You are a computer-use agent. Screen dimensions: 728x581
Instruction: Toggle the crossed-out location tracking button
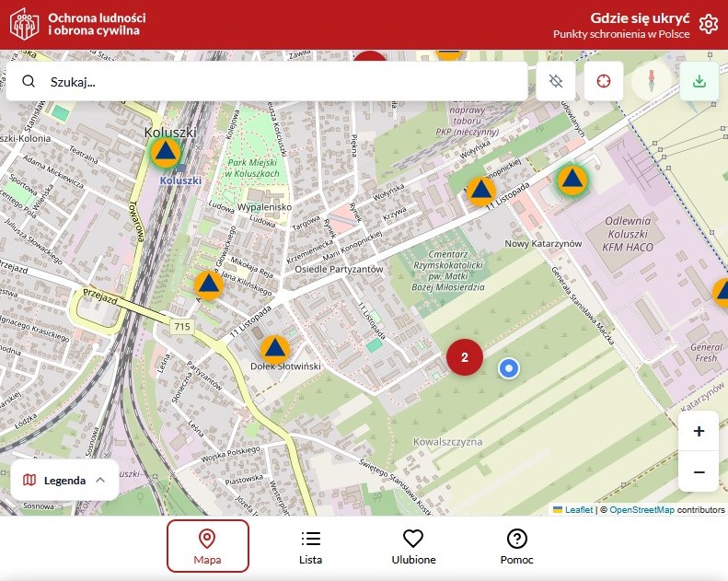click(555, 81)
